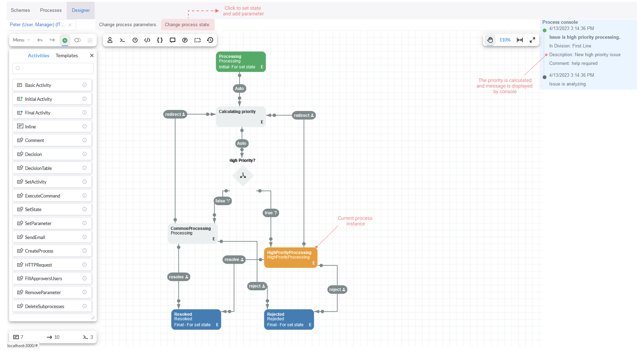Click the full screen expand icon
The height and width of the screenshot is (351, 644).
click(533, 40)
